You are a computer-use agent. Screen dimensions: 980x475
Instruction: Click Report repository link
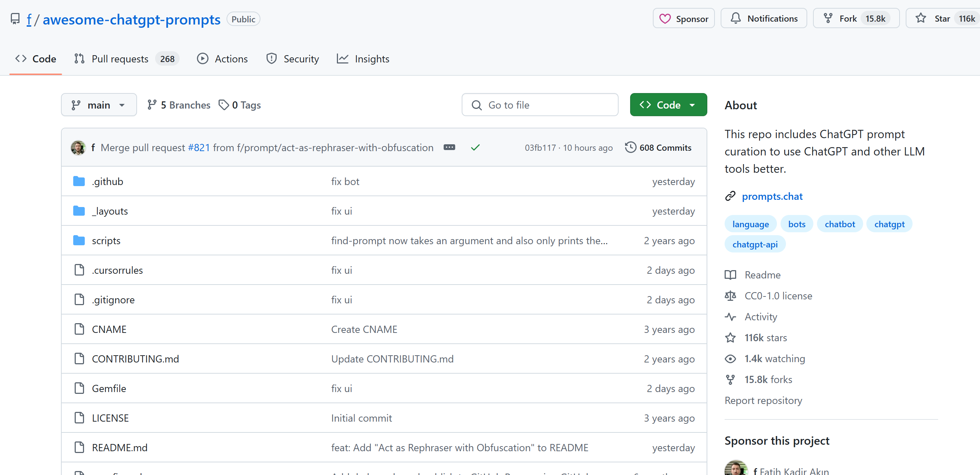coord(763,400)
